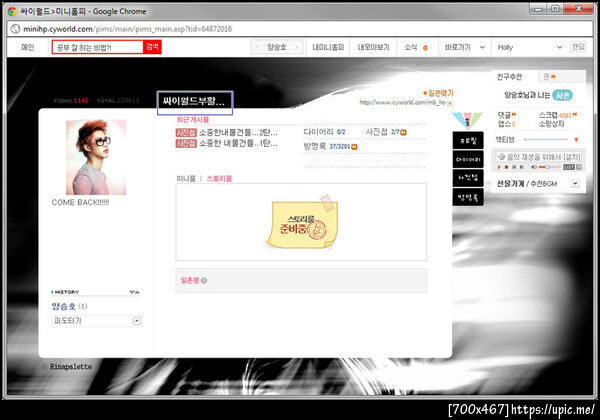The image size is (600, 420).
Task: Click the Chrome address bar URL
Action: [x=127, y=29]
